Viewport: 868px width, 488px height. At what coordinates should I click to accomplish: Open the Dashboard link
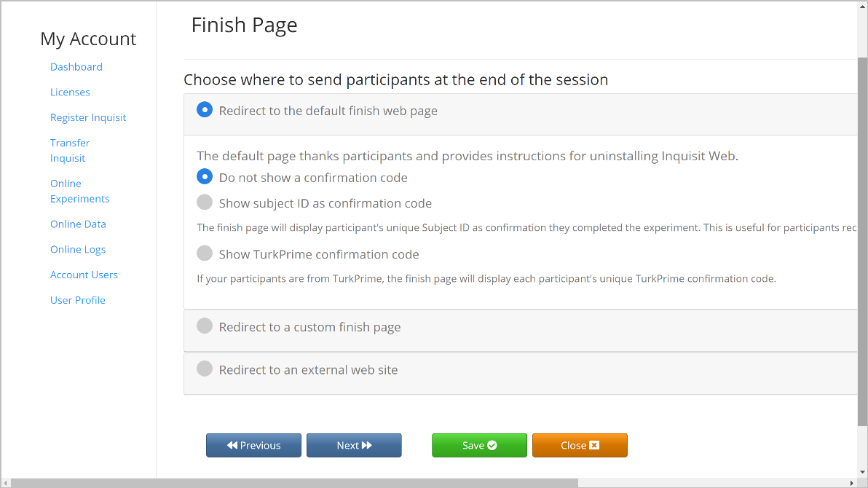pos(76,67)
